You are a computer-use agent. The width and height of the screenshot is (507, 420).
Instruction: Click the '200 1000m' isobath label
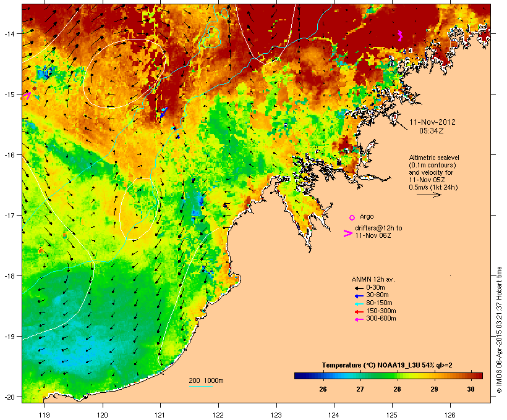coord(206,380)
